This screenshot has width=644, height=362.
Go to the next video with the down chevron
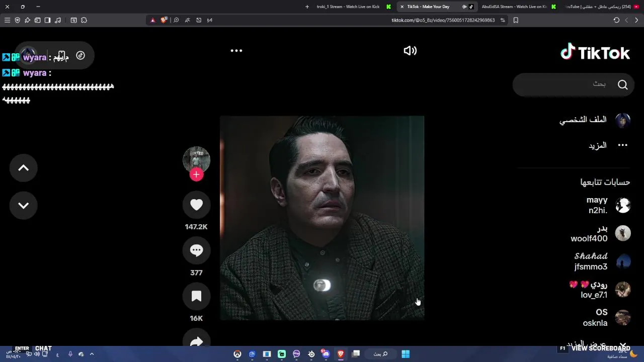(24, 206)
